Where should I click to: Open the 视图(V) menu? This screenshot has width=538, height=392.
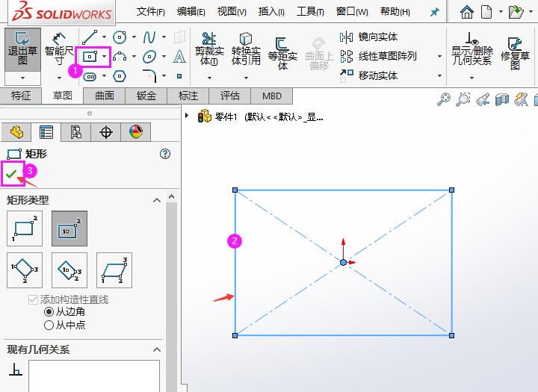(232, 12)
